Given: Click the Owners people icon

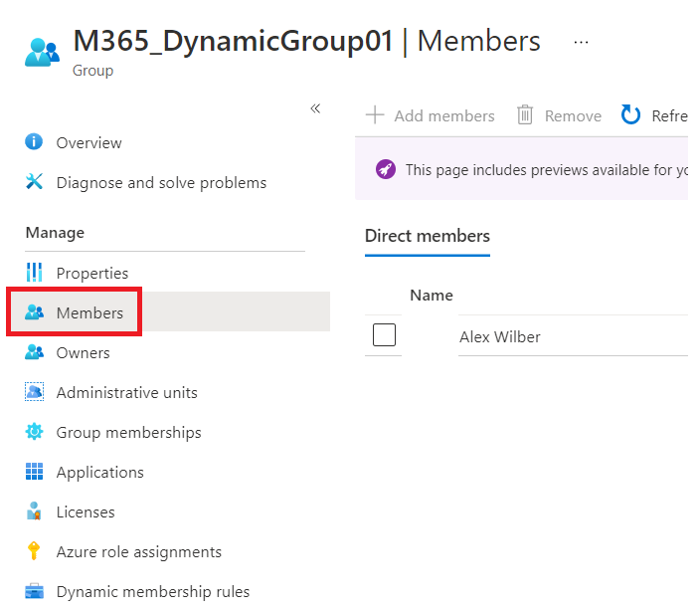Looking at the screenshot, I should [34, 352].
